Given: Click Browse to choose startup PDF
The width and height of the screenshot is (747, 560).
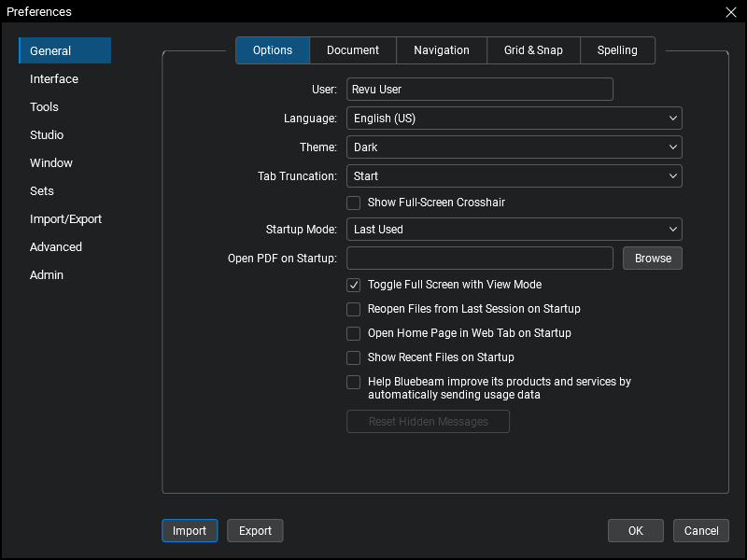Looking at the screenshot, I should [x=653, y=259].
